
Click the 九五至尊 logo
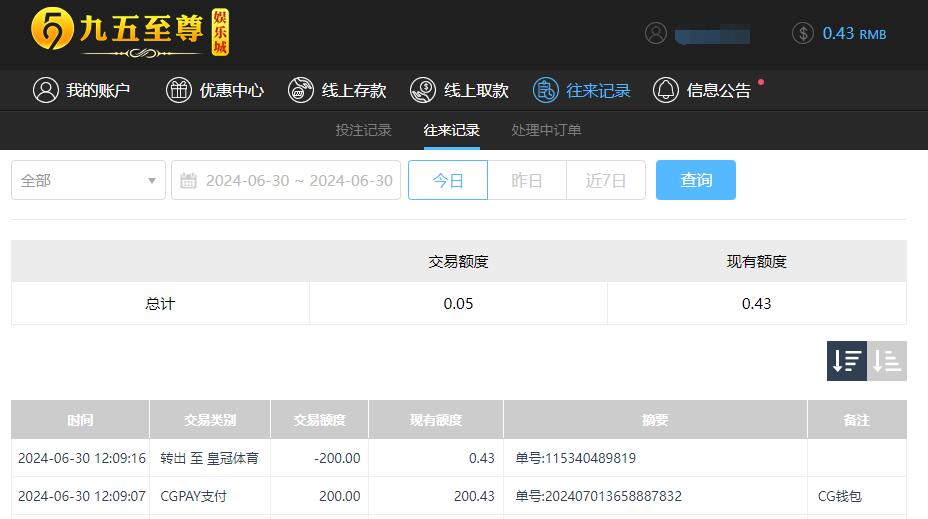(x=130, y=32)
